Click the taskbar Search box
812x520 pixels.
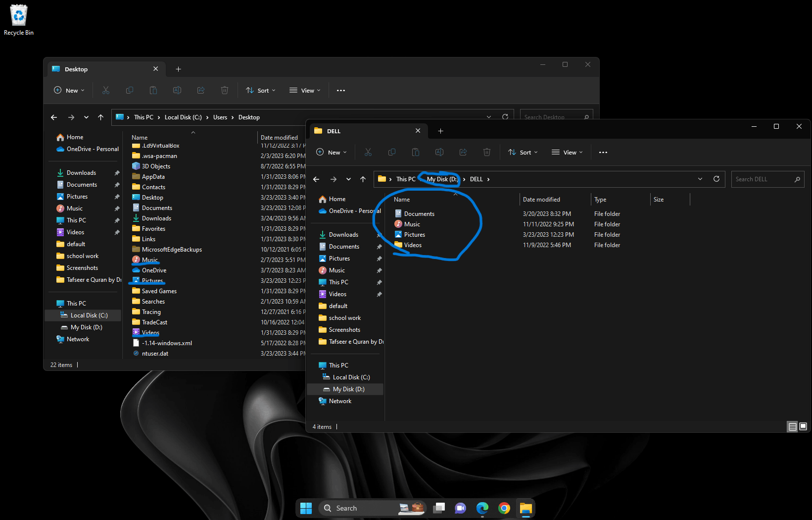pos(373,508)
